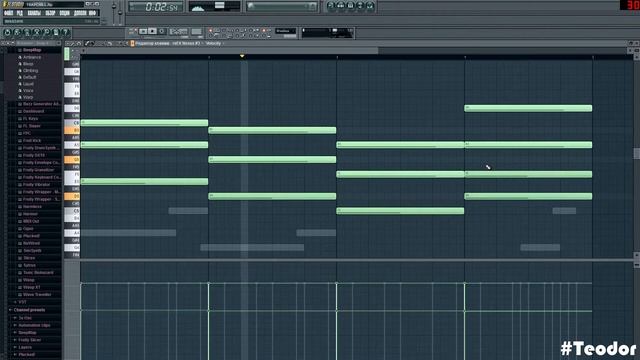Click the play button in the transport

click(143, 31)
